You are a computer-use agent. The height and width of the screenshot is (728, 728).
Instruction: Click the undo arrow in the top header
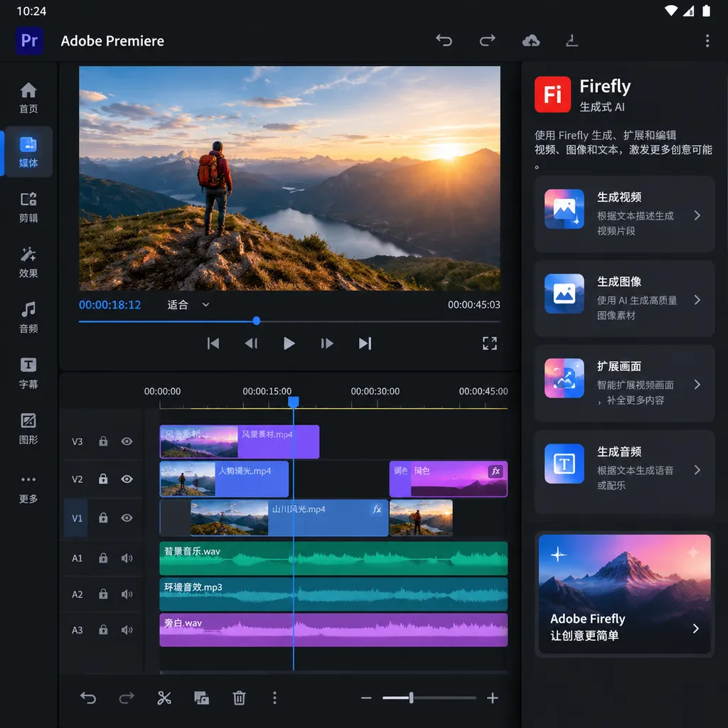[444, 41]
